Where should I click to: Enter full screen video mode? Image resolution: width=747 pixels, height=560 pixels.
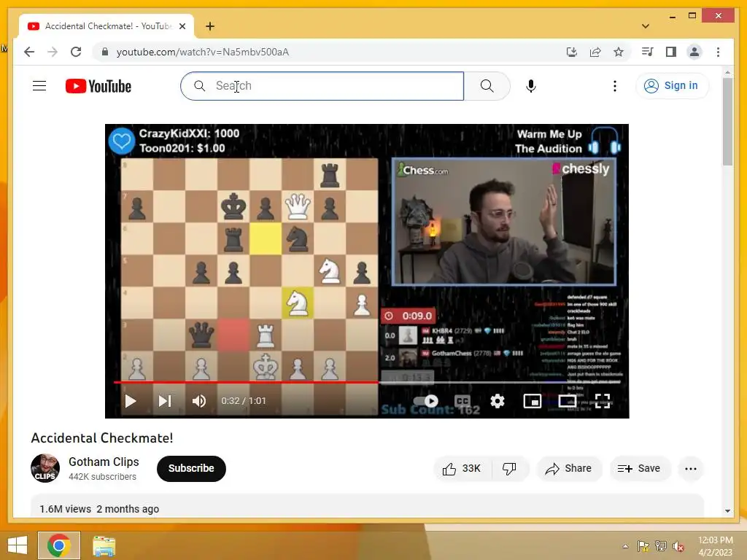pyautogui.click(x=603, y=401)
